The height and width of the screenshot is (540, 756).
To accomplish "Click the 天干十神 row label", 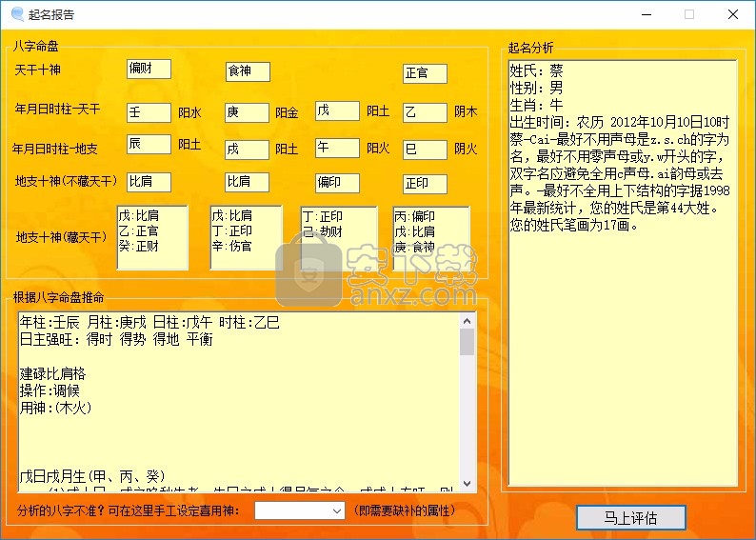I will (37, 70).
